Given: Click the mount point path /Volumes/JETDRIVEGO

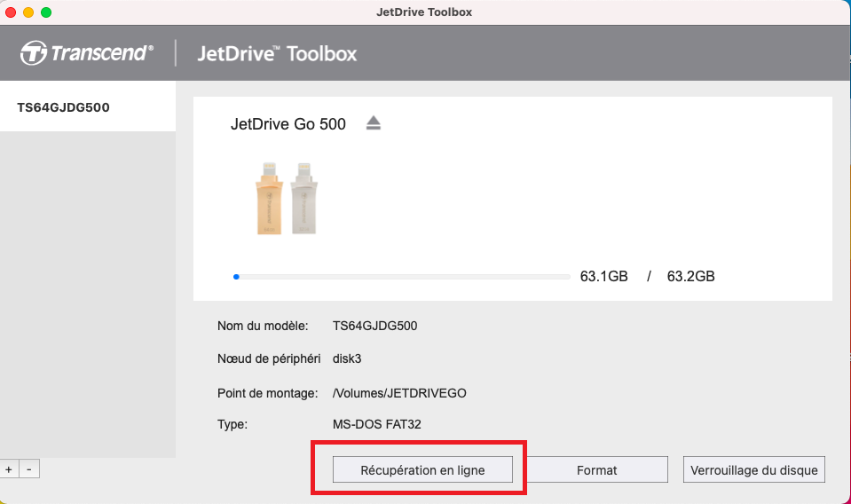Looking at the screenshot, I should coord(399,393).
